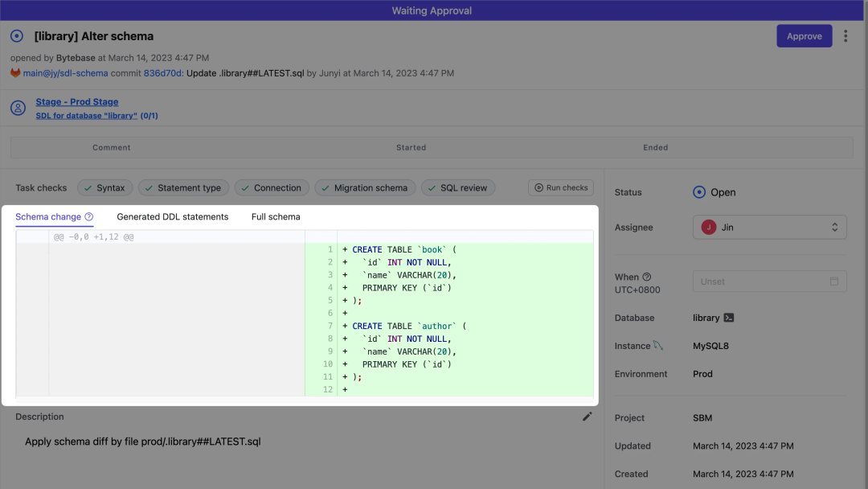Click the Comment column header
Viewport: 868px width, 489px height.
click(x=111, y=147)
